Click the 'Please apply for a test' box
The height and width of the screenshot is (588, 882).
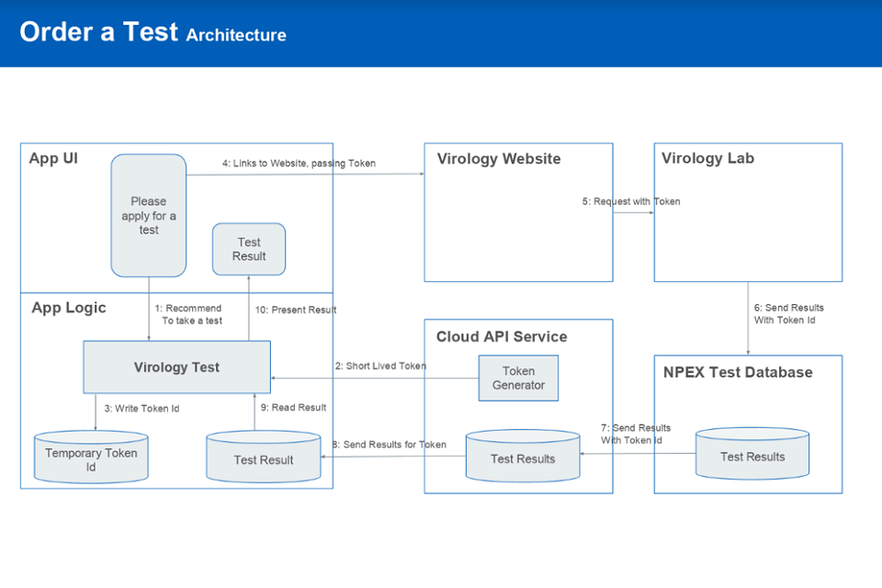click(x=149, y=216)
